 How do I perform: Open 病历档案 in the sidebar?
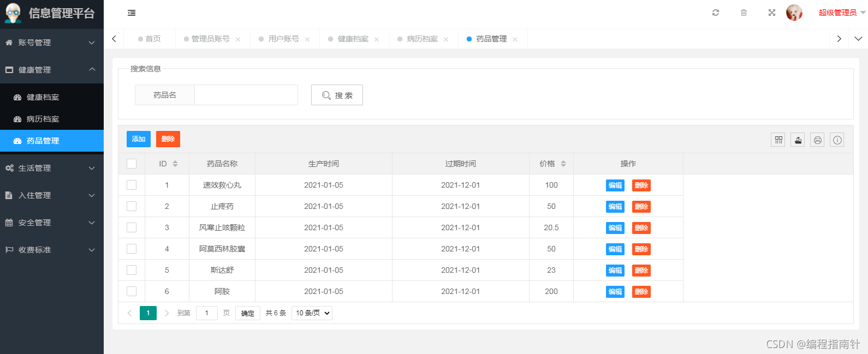coord(43,119)
